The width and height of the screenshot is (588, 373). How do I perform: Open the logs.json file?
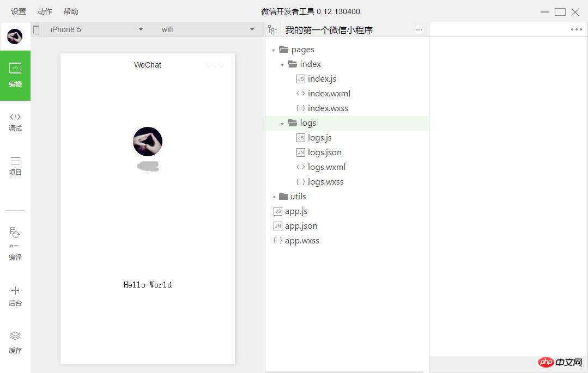[324, 152]
